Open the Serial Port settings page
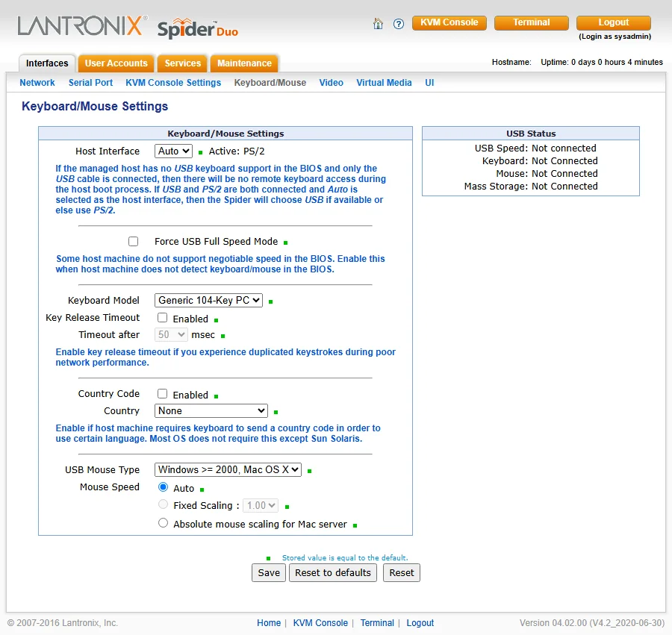672x635 pixels. point(90,83)
